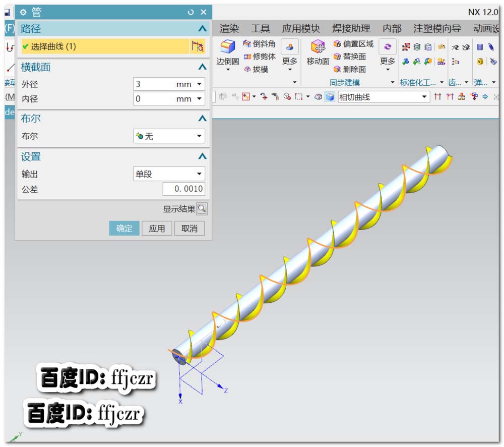Screen dimensions: 504x447
Task: Click the grey wireframe box icon on selection bar
Action: click(x=318, y=96)
